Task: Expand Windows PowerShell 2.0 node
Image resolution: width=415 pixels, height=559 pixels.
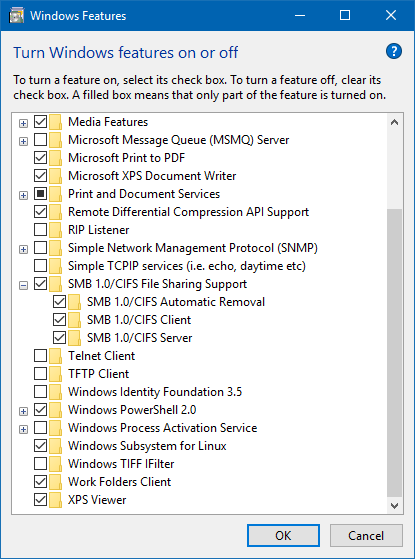Action: [24, 411]
